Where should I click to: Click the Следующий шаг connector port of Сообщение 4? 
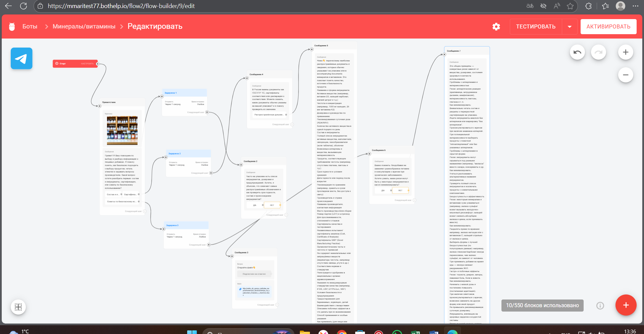click(x=292, y=124)
